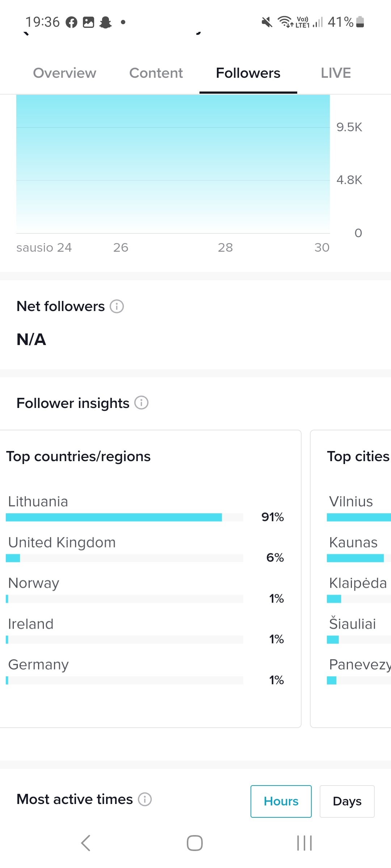The width and height of the screenshot is (391, 868).
Task: Tap the Android home navigation icon
Action: pos(195,843)
